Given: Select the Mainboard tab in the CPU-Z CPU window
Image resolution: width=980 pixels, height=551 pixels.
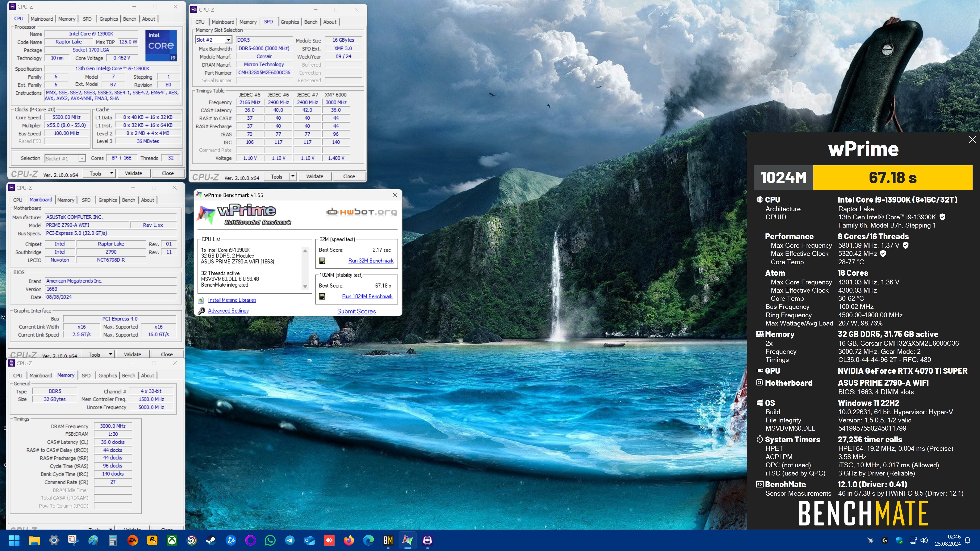Looking at the screenshot, I should (x=42, y=19).
